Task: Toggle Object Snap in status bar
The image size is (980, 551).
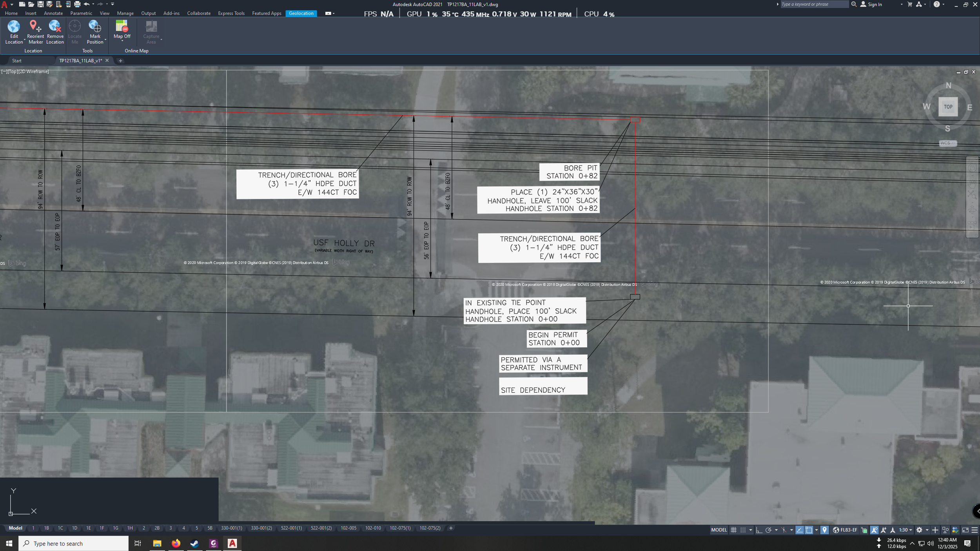Action: point(809,530)
